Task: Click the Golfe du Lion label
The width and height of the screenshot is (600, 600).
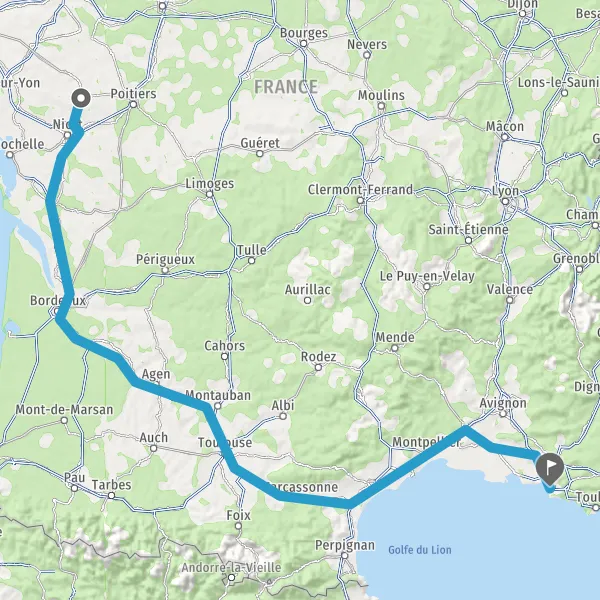Action: click(420, 550)
